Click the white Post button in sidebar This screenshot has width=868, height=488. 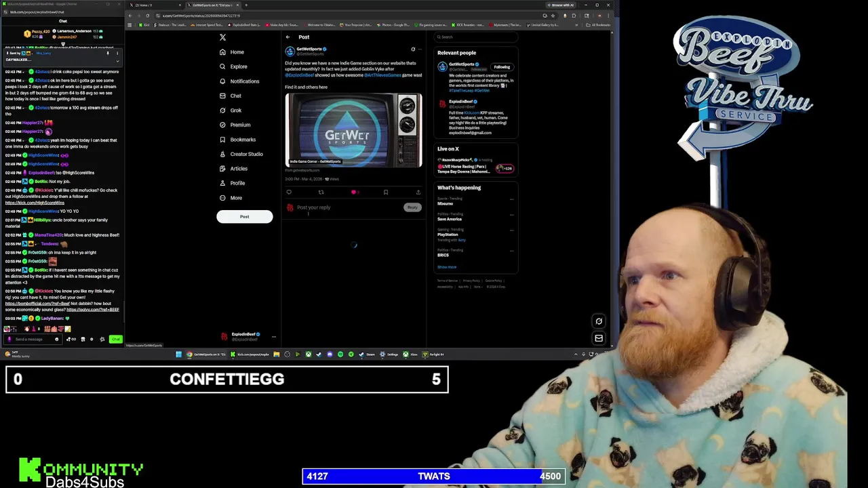[244, 217]
